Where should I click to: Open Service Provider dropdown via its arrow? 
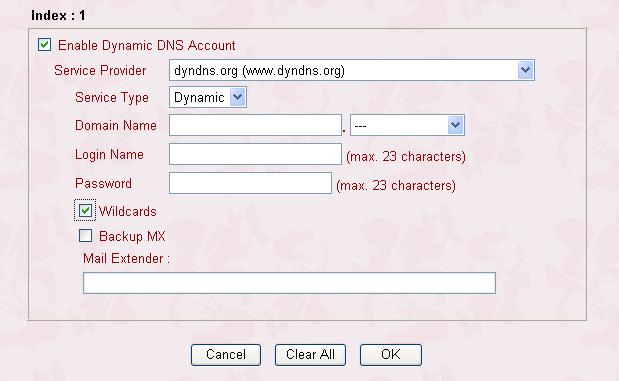coord(525,70)
